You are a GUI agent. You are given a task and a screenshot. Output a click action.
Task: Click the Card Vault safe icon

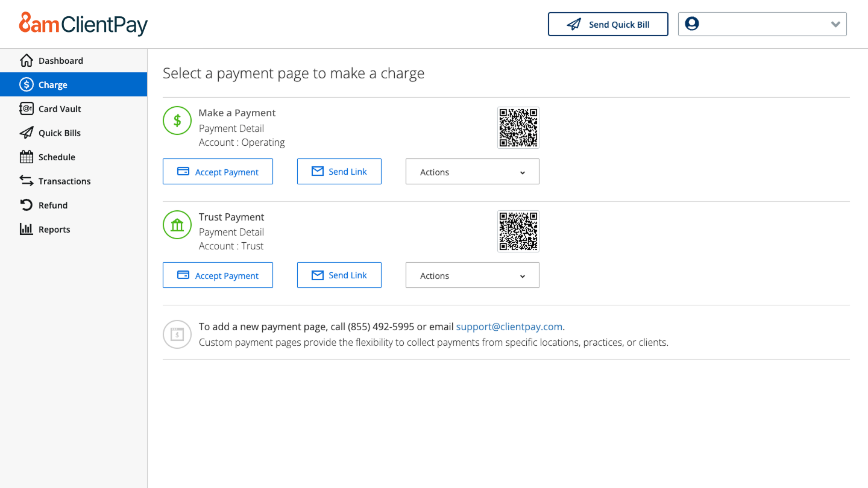pos(27,109)
